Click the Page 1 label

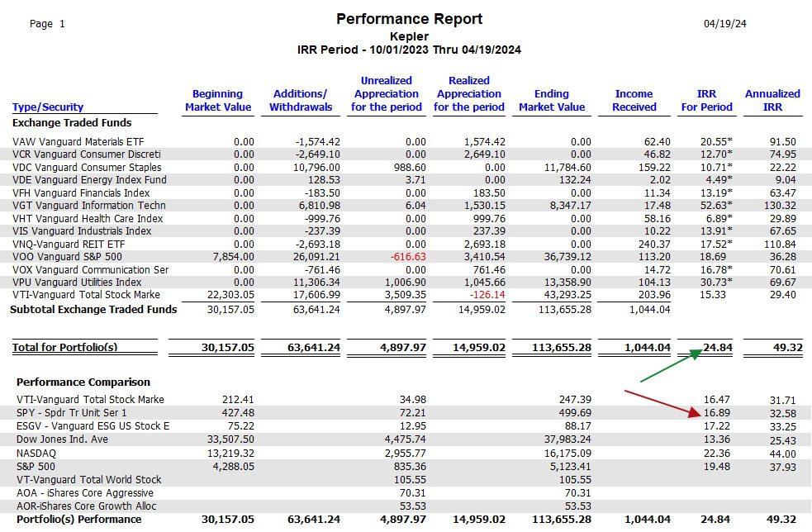47,24
